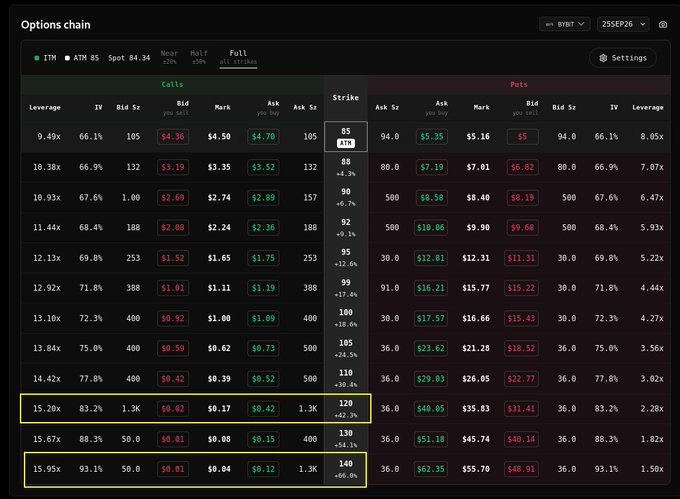This screenshot has width=680, height=499.
Task: Open the 25SEP26 expiry dropdown
Action: (x=623, y=24)
